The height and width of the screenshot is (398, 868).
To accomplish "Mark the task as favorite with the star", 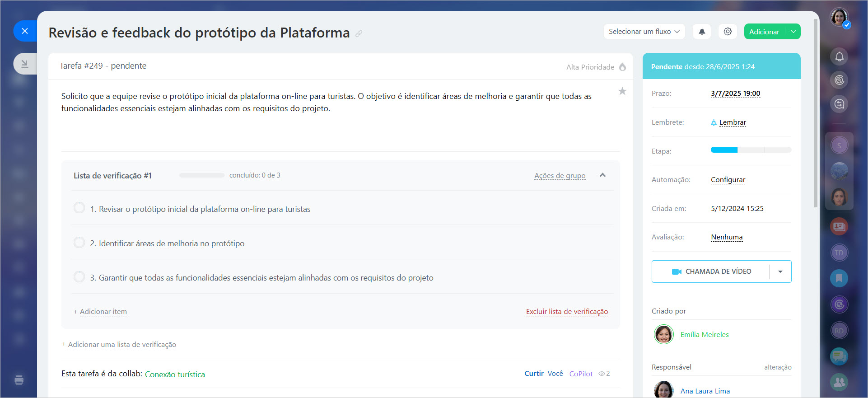I will pyautogui.click(x=622, y=91).
